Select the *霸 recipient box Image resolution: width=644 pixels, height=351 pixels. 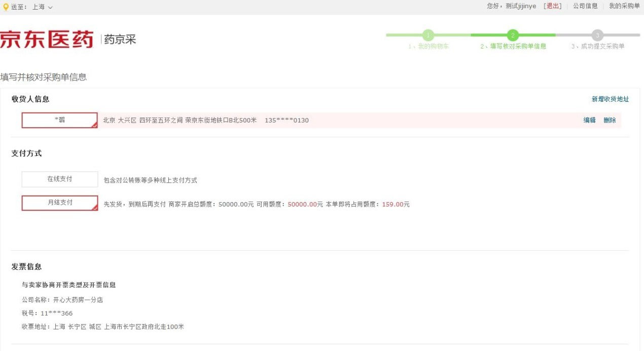click(59, 120)
